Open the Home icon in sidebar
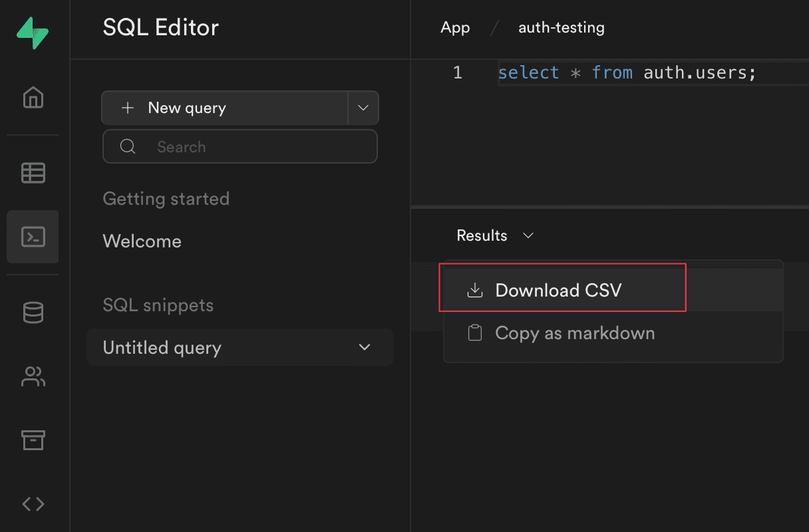Image resolution: width=809 pixels, height=532 pixels. [33, 98]
